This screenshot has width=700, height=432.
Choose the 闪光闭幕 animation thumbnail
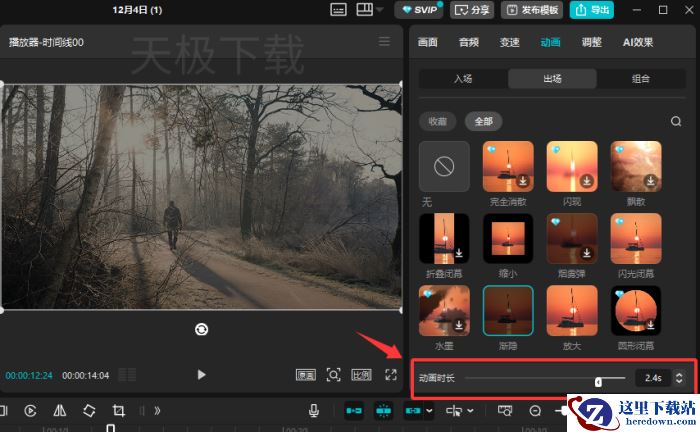pyautogui.click(x=636, y=238)
